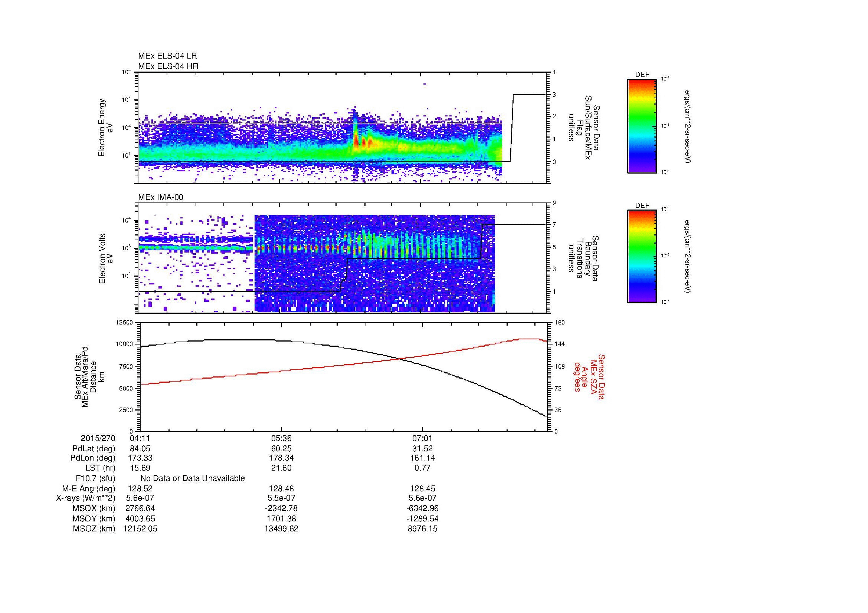868x613 pixels.
Task: Click PdLat value 31.52
Action: [x=422, y=449]
